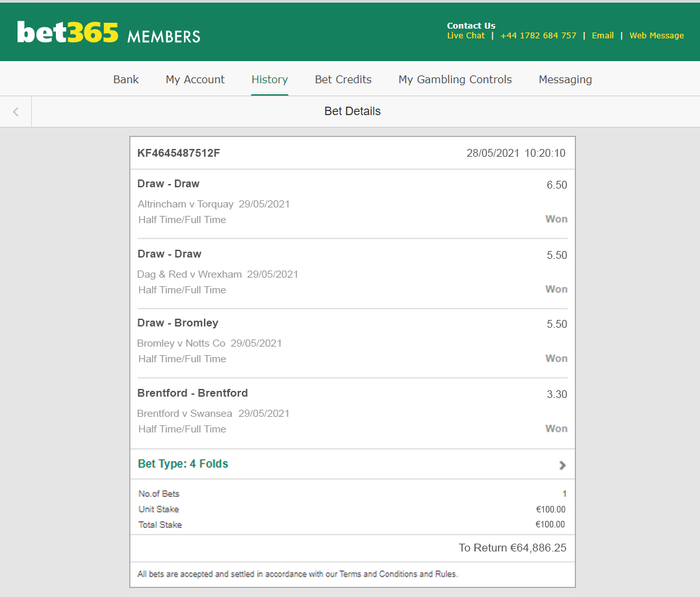This screenshot has height=597, width=700.
Task: Click the Total Stake label
Action: 160,525
